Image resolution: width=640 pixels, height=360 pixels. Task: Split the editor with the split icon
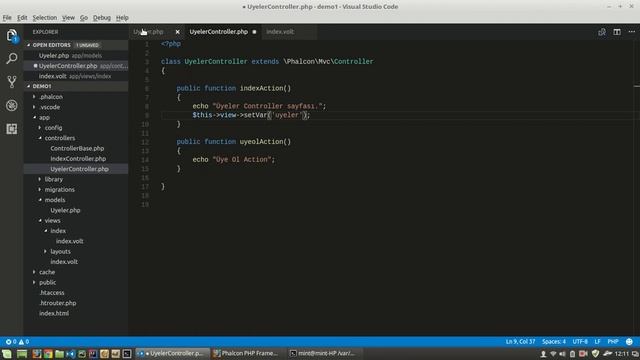[617, 32]
